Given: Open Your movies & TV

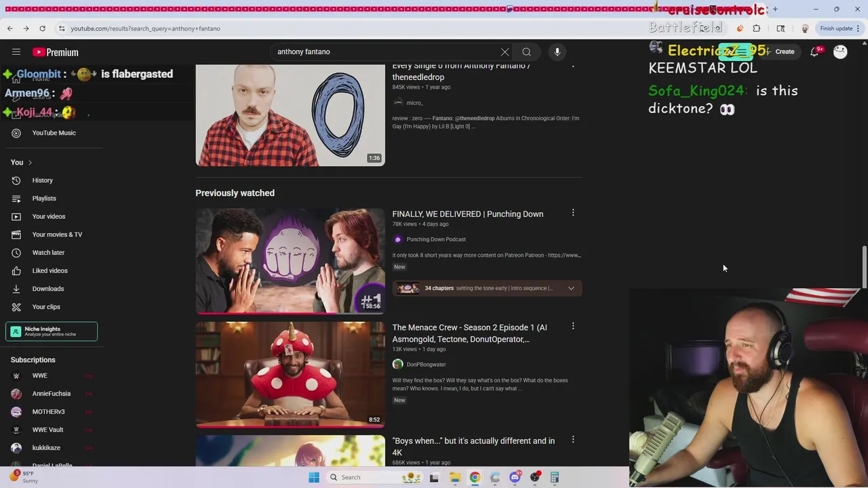Looking at the screenshot, I should pos(57,235).
